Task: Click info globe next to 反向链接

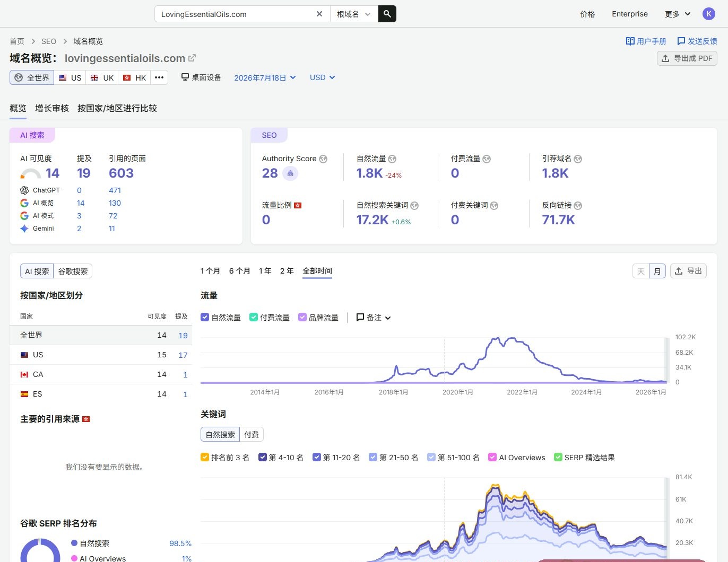Action: [578, 206]
